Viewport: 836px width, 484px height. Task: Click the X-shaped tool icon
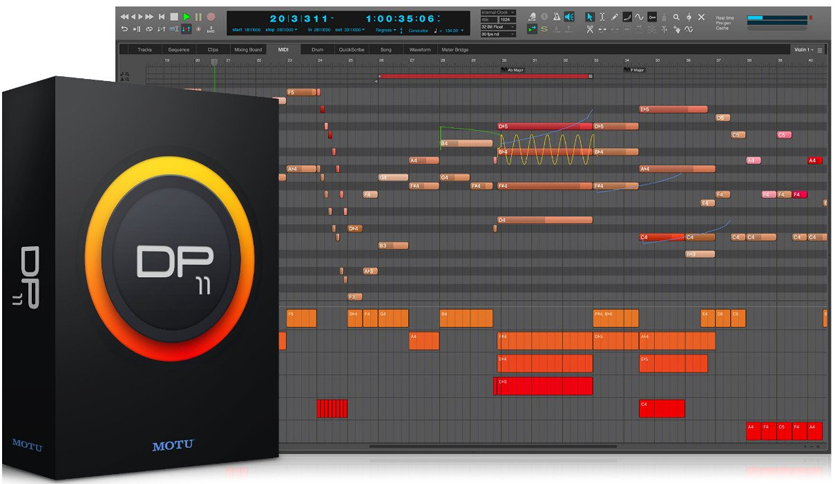point(702,17)
